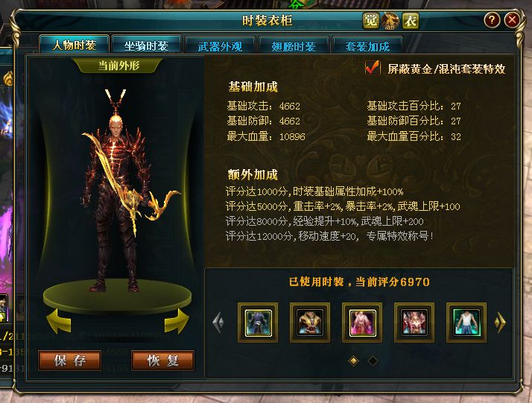
Task: Open the question mark help icon
Action: (x=492, y=20)
